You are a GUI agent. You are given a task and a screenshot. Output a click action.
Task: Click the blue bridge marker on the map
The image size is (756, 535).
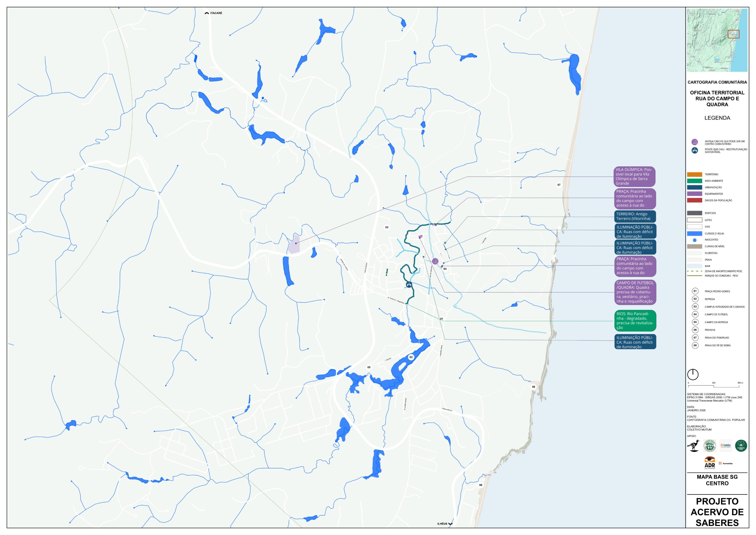tap(409, 285)
